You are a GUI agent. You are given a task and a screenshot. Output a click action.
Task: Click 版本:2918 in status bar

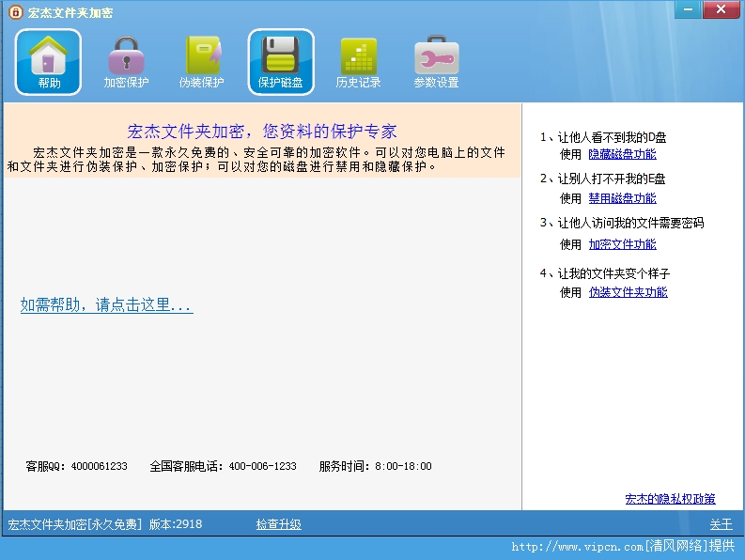(176, 524)
